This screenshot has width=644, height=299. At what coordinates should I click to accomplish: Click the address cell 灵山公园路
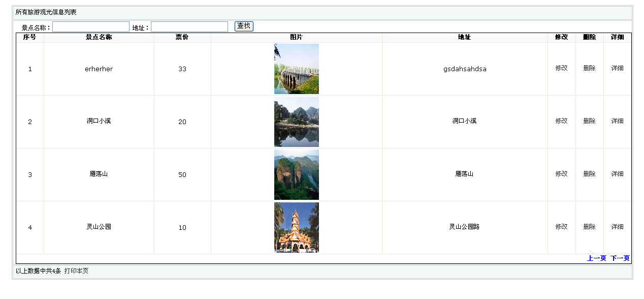[x=465, y=227]
